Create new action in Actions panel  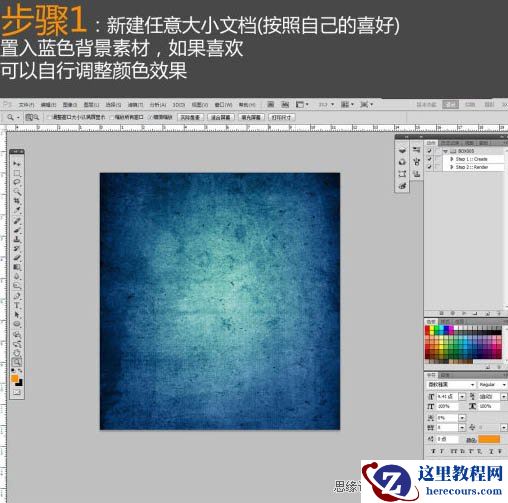(x=487, y=313)
